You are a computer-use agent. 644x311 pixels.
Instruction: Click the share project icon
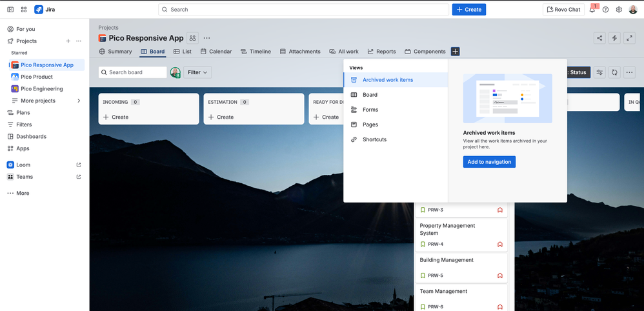coord(600,38)
